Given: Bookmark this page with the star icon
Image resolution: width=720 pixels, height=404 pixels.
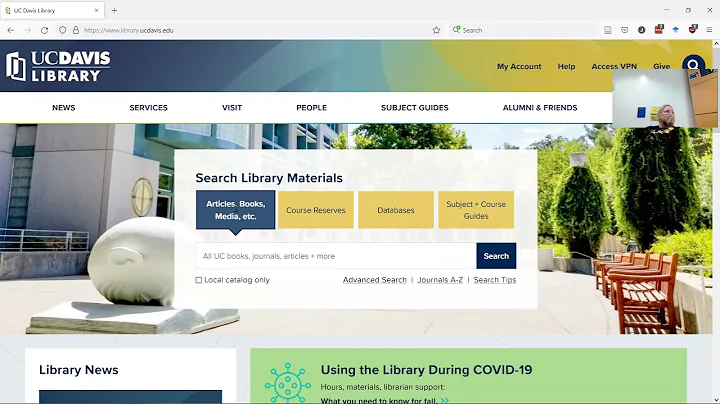Looking at the screenshot, I should [x=436, y=30].
